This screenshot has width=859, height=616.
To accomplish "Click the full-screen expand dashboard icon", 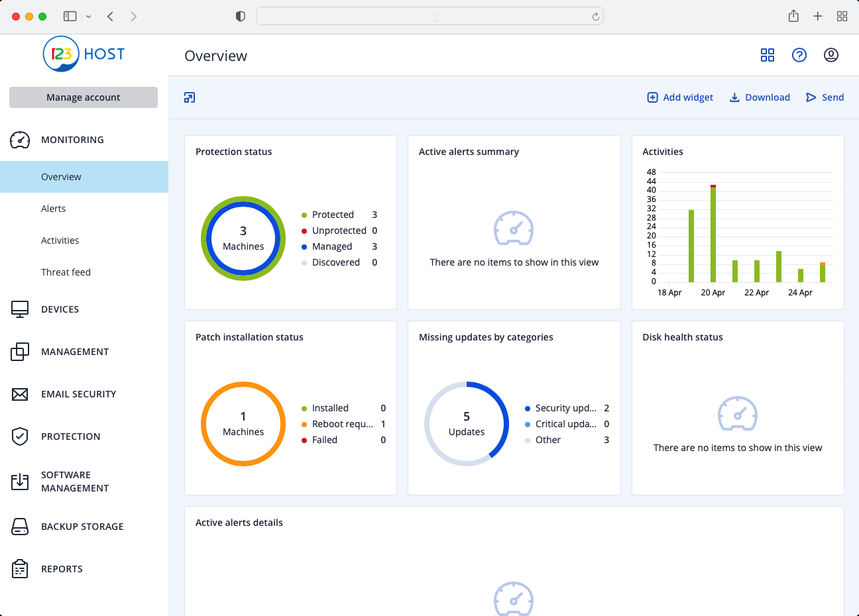I will coord(190,97).
